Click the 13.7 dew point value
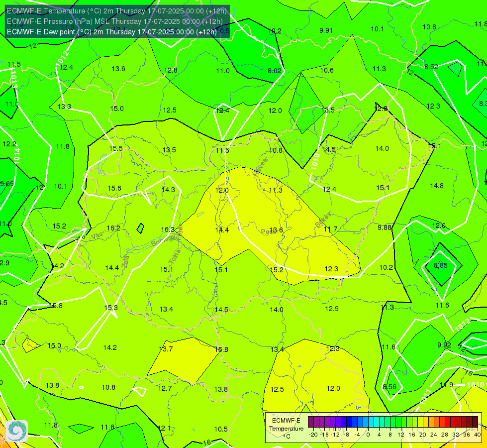 pyautogui.click(x=166, y=349)
